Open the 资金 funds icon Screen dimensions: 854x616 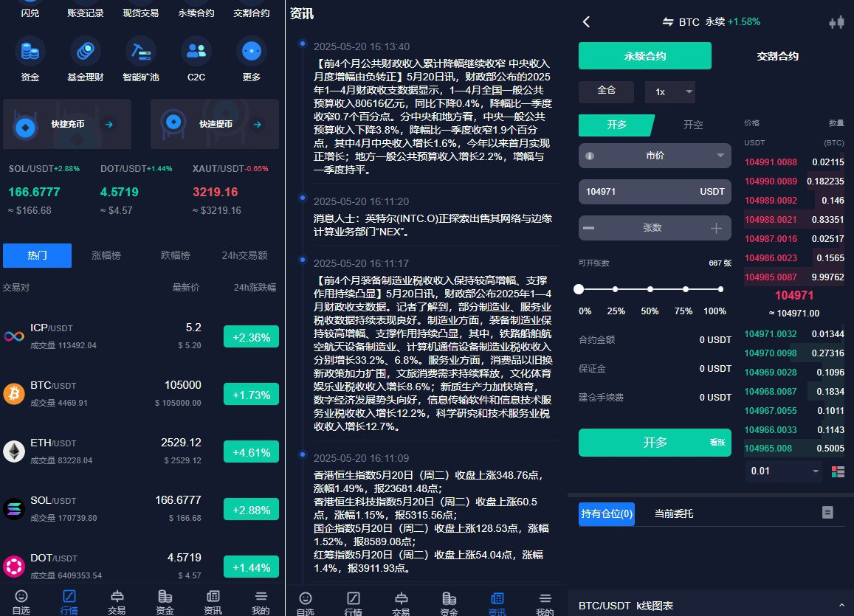[x=30, y=52]
